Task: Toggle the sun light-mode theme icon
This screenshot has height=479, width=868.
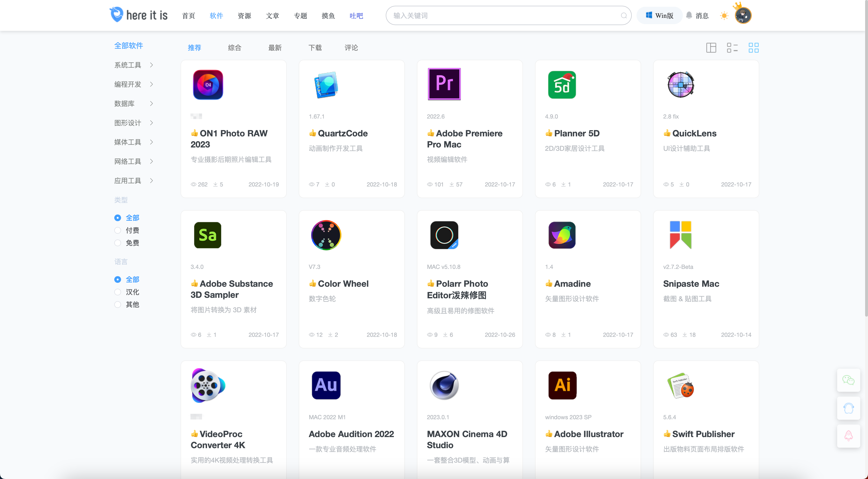Action: click(724, 15)
